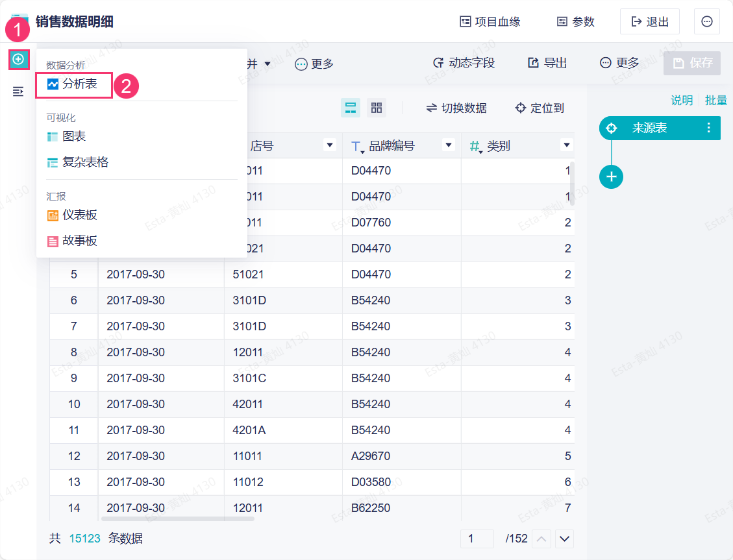Open the sidebar list panel icon below plus
The width and height of the screenshot is (733, 560).
[19, 92]
